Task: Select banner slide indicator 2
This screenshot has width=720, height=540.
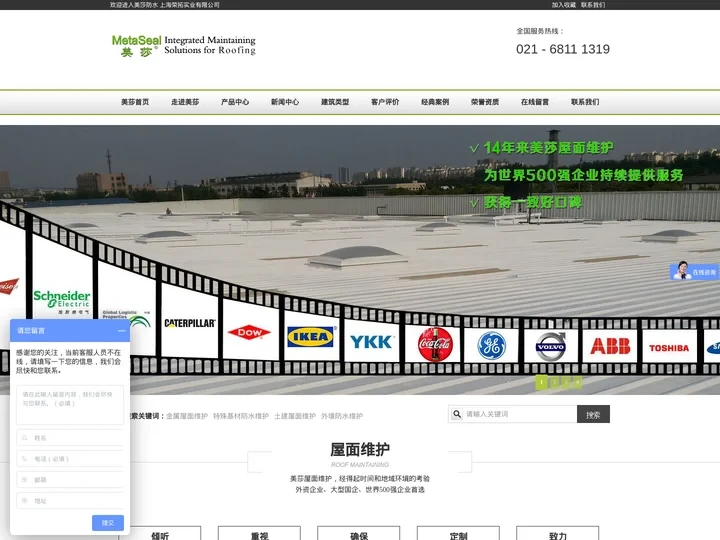Action: click(555, 382)
